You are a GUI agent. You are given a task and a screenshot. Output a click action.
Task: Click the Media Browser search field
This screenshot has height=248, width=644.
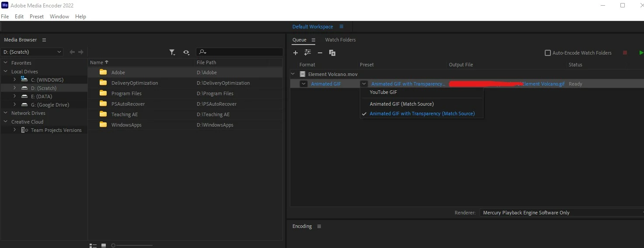click(x=239, y=52)
